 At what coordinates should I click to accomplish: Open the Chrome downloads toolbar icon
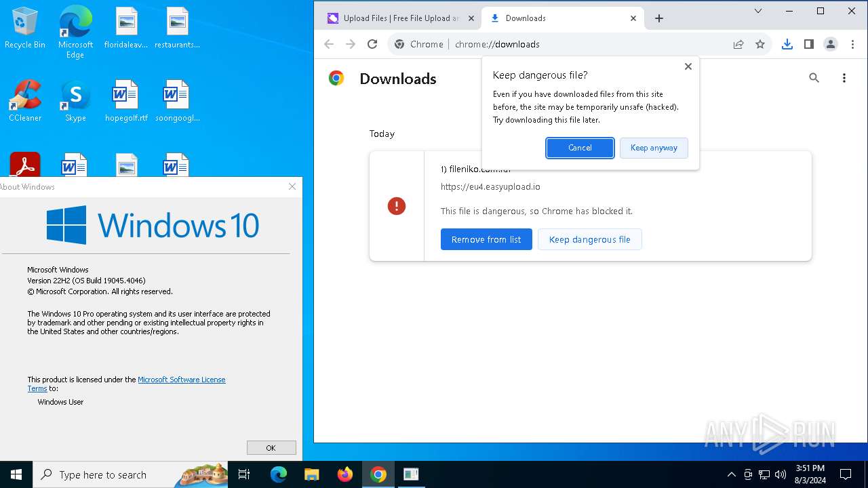pyautogui.click(x=787, y=44)
